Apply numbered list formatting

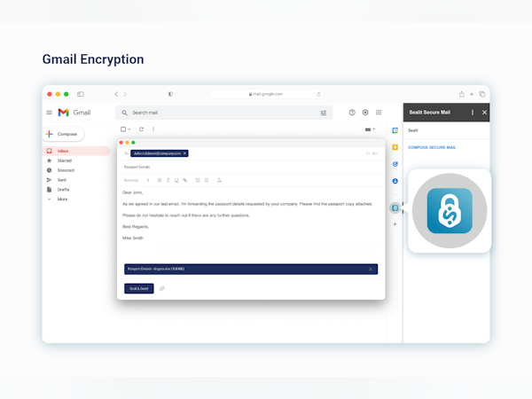(198, 180)
